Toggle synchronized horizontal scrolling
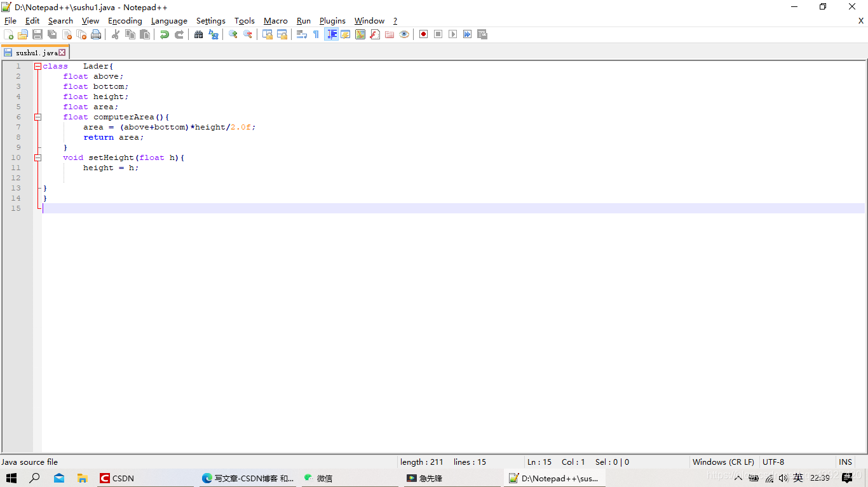 click(x=282, y=34)
